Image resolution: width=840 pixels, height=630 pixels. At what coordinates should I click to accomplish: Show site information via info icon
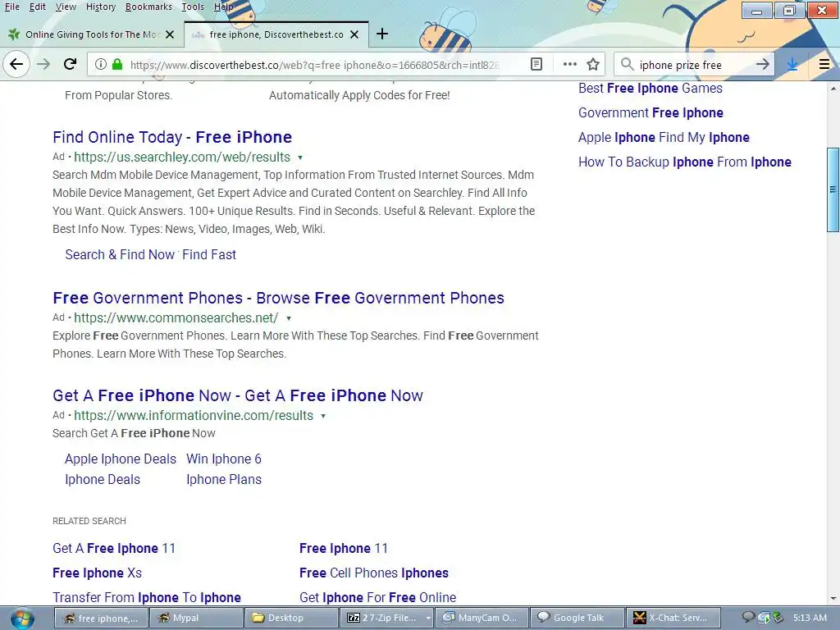tap(100, 65)
